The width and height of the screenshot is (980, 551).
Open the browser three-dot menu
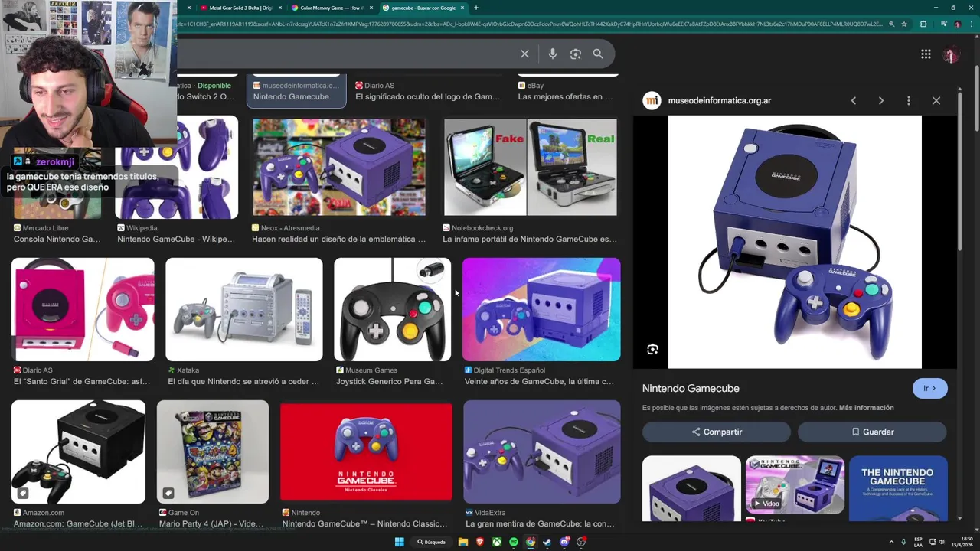(x=970, y=24)
